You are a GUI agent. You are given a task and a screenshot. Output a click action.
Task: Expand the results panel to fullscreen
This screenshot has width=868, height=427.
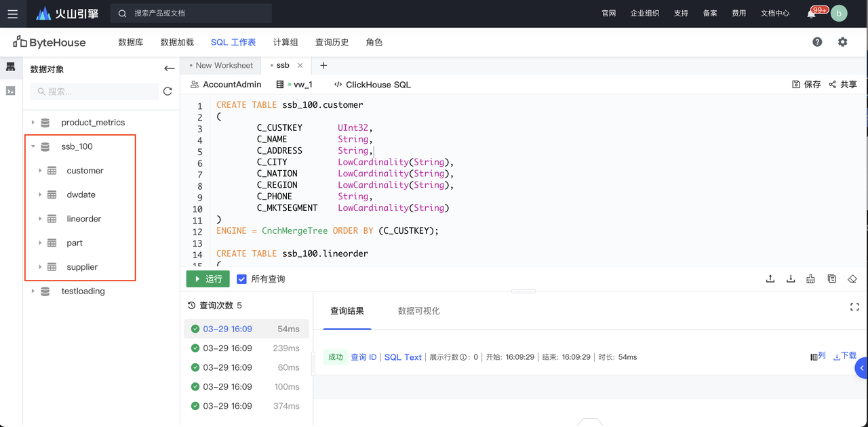click(x=854, y=307)
